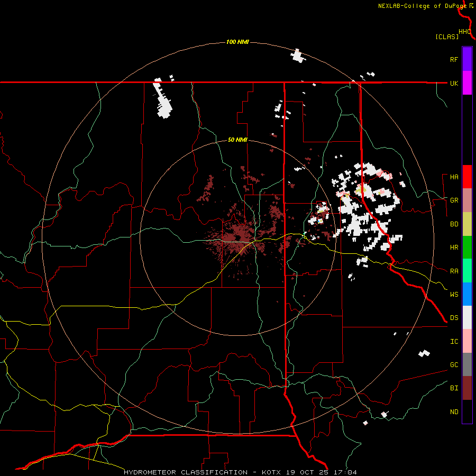Click the 'IC' legend label
The height and width of the screenshot is (476, 476).
point(454,342)
